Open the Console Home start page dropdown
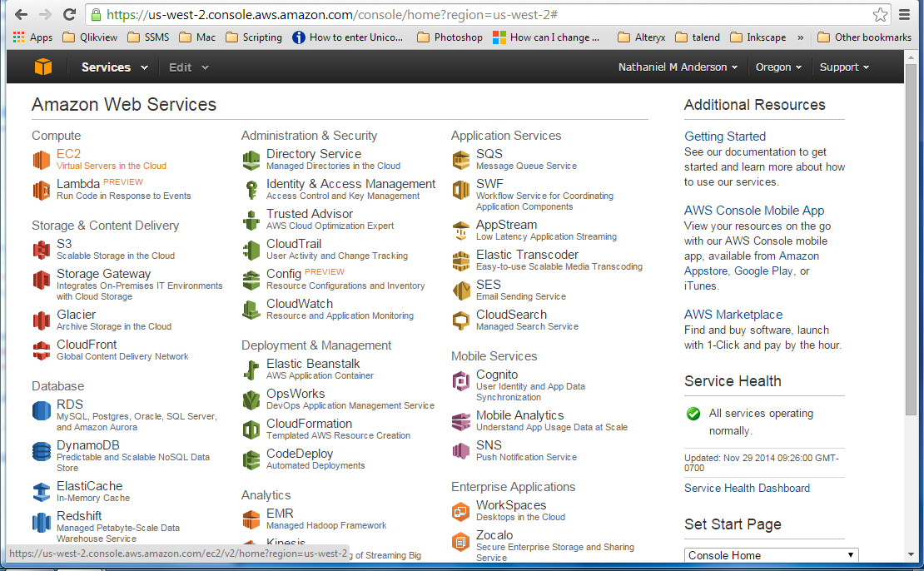Screen dimensions: 924x571 click(772, 555)
